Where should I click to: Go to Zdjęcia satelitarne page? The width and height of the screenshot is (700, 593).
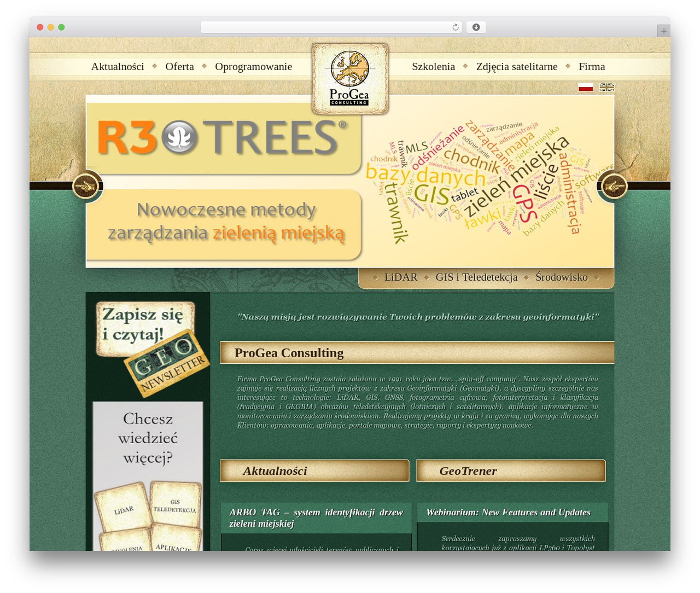point(517,66)
